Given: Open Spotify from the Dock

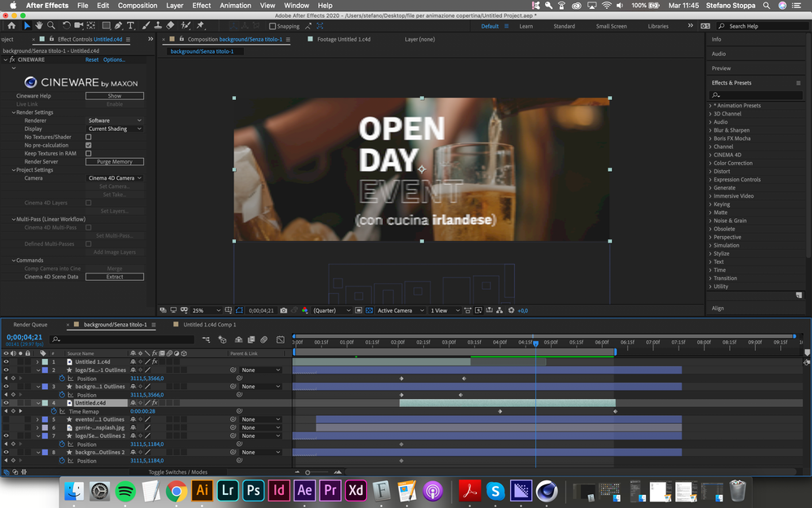Looking at the screenshot, I should click(x=125, y=490).
